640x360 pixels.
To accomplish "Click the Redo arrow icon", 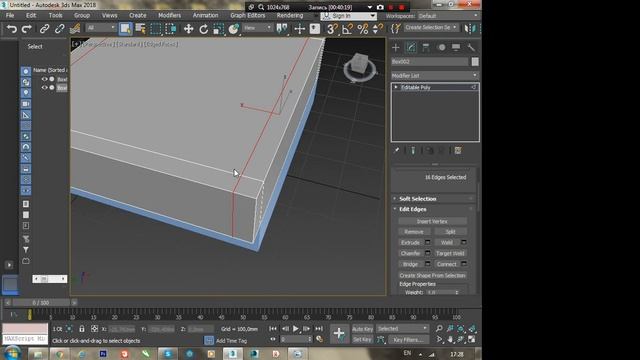I will coord(27,29).
